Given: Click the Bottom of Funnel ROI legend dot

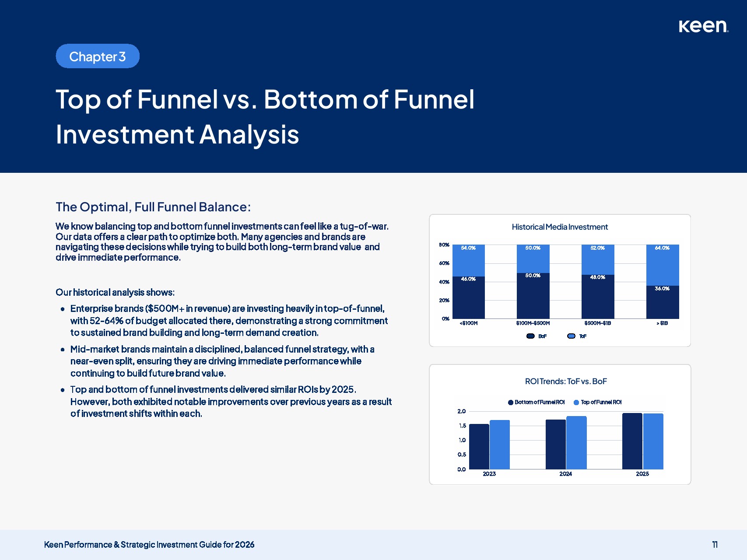Looking at the screenshot, I should 510,402.
